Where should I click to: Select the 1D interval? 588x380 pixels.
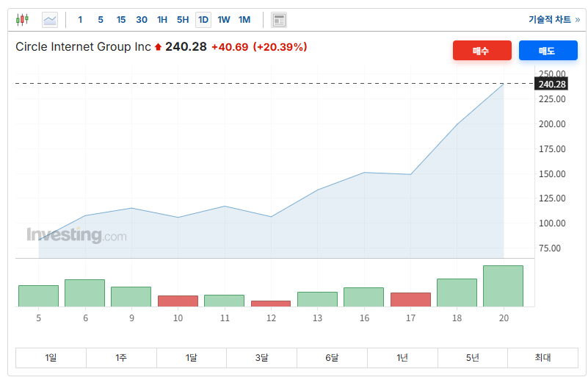(x=203, y=20)
